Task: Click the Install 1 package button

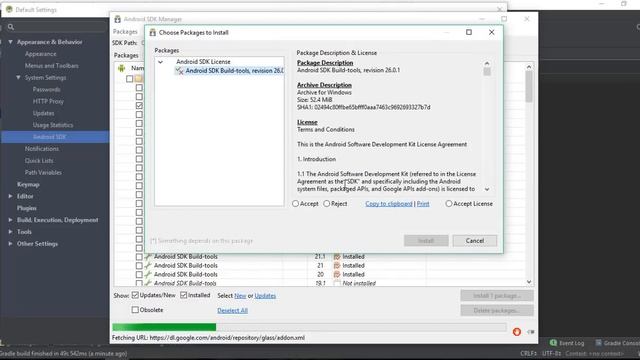Action: 497,296
